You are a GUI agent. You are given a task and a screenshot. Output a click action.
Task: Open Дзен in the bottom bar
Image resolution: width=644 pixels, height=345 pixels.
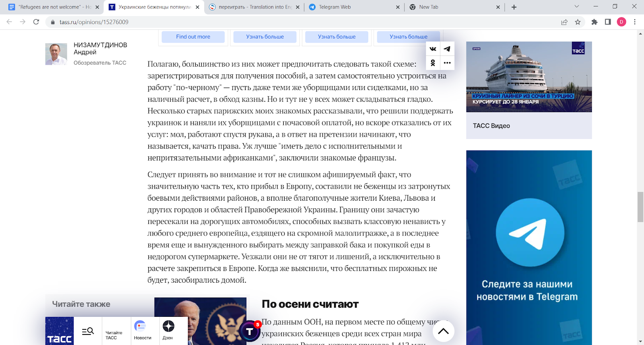[x=168, y=331]
